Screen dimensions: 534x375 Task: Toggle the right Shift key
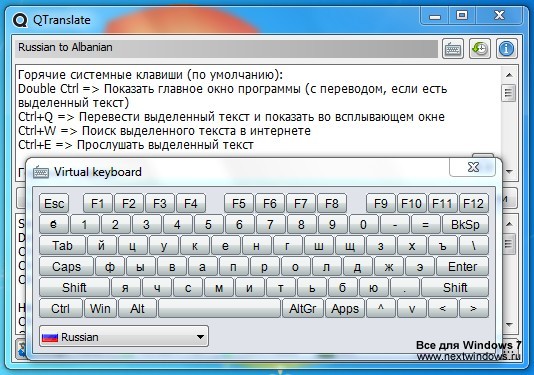(455, 287)
